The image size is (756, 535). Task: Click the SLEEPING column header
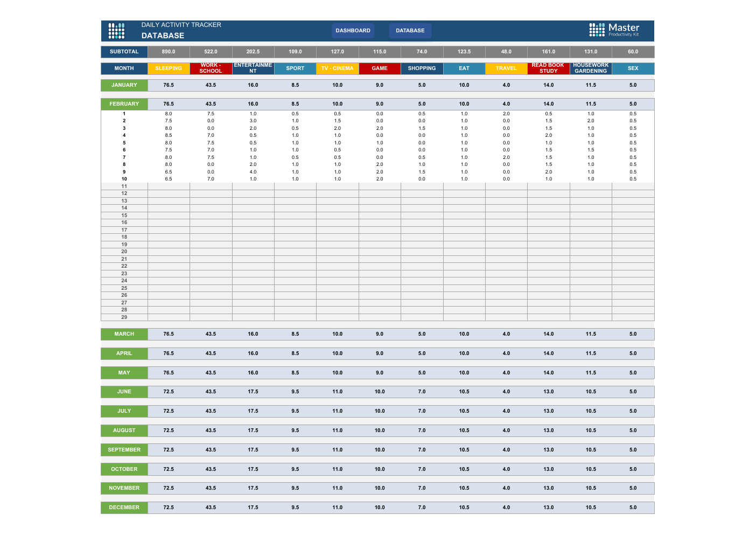[x=169, y=68]
